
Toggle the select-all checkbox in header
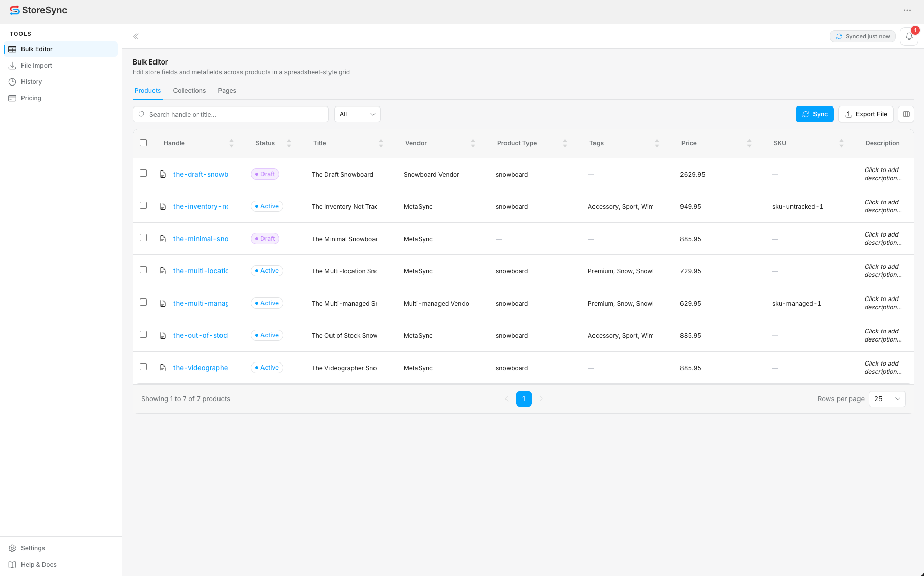143,143
